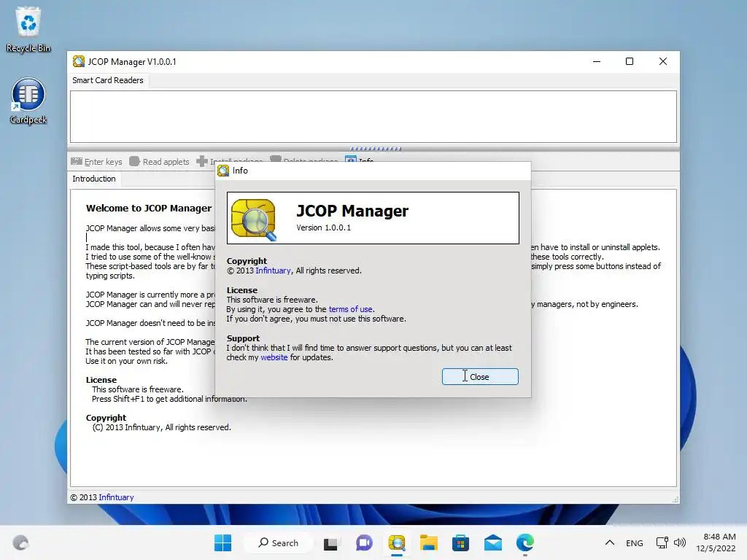747x560 pixels.
Task: Click the JCOP Manager chip logo in dialog
Action: [253, 219]
